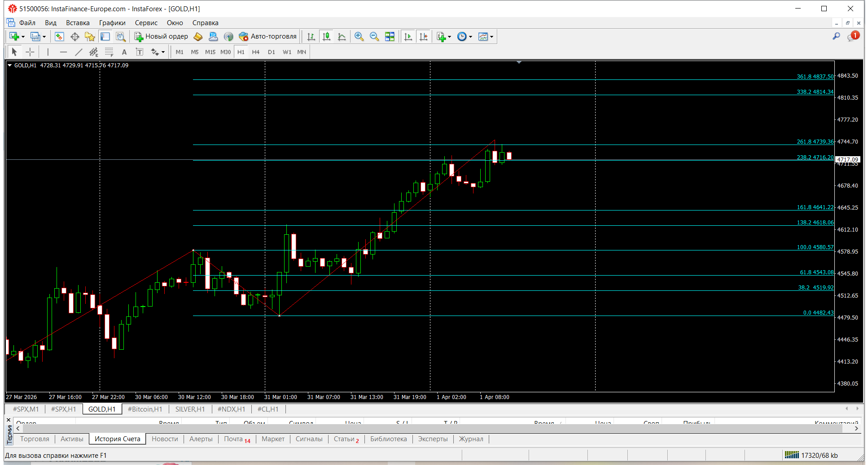
Task: Open the Strategy Tester icon
Action: coord(120,37)
